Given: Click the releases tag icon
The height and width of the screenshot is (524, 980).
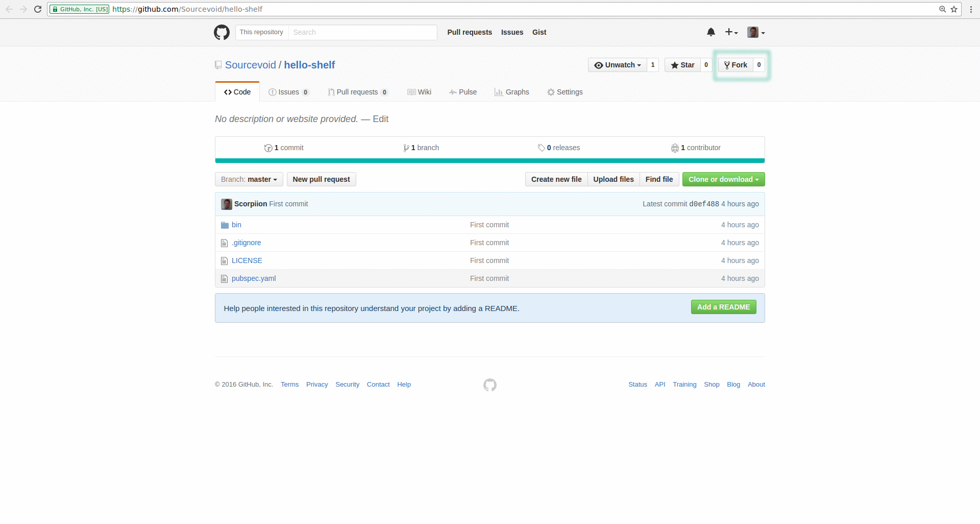Looking at the screenshot, I should [542, 148].
